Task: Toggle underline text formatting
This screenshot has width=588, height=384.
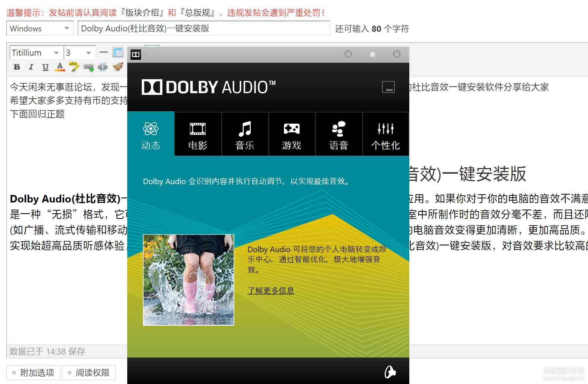Action: coord(45,67)
